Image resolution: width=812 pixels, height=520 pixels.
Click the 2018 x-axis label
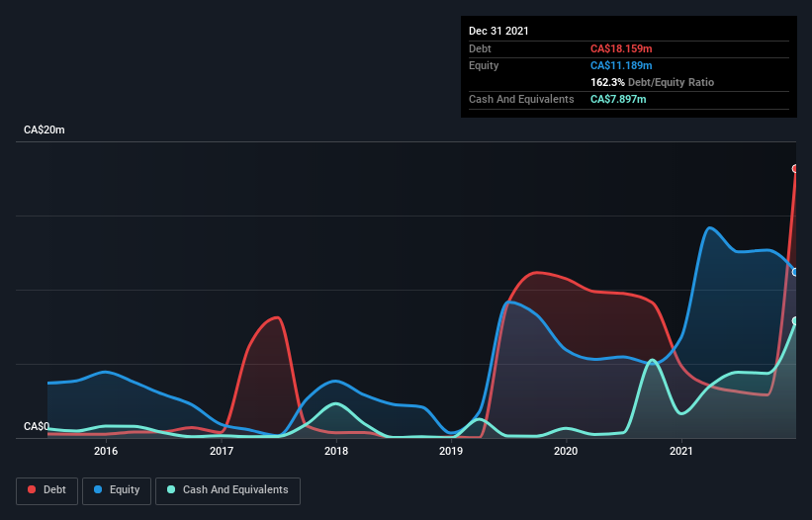[336, 451]
